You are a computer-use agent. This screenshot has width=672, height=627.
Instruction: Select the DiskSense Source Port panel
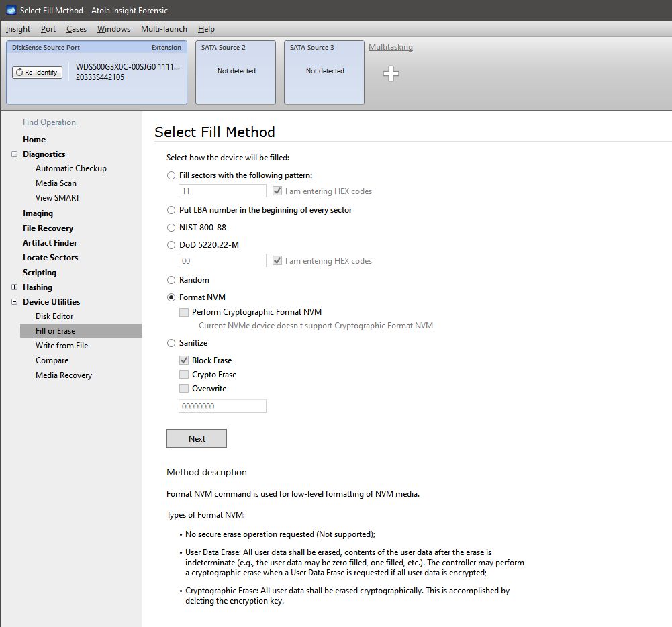(x=97, y=73)
